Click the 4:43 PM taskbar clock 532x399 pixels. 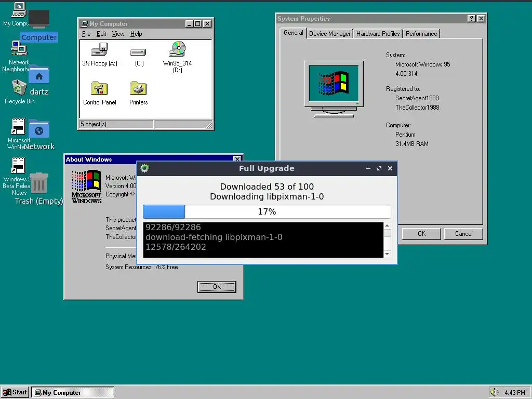click(514, 393)
